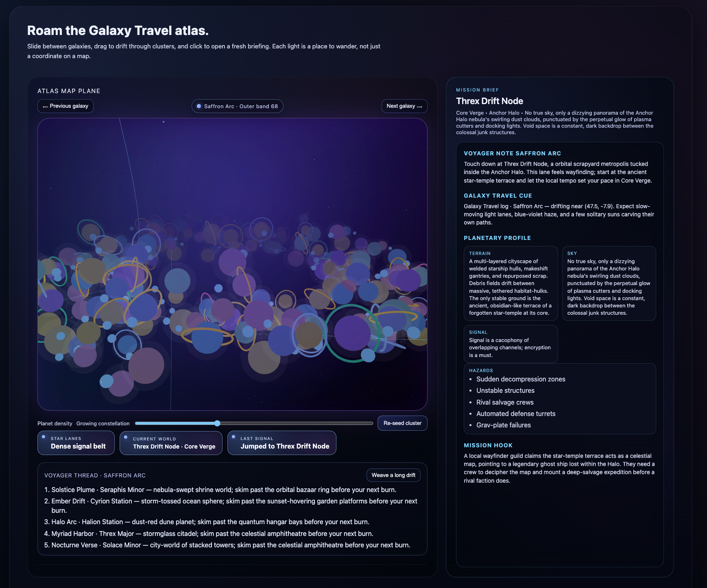This screenshot has height=588, width=707.
Task: Click the Saffron Arc Outer band 68 label
Action: [241, 106]
